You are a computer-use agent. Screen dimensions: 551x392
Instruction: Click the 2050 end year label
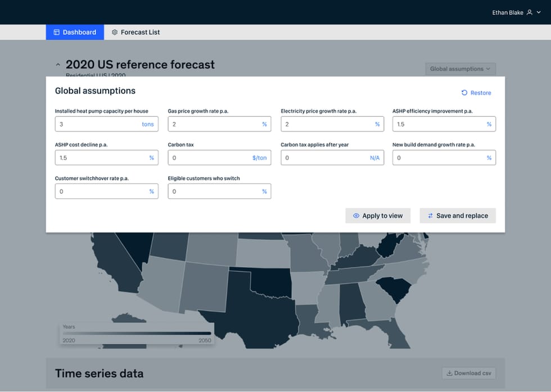[x=205, y=340]
